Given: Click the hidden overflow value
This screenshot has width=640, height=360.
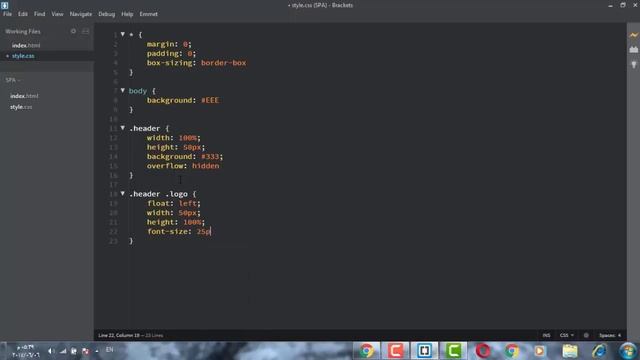Looking at the screenshot, I should [x=205, y=166].
